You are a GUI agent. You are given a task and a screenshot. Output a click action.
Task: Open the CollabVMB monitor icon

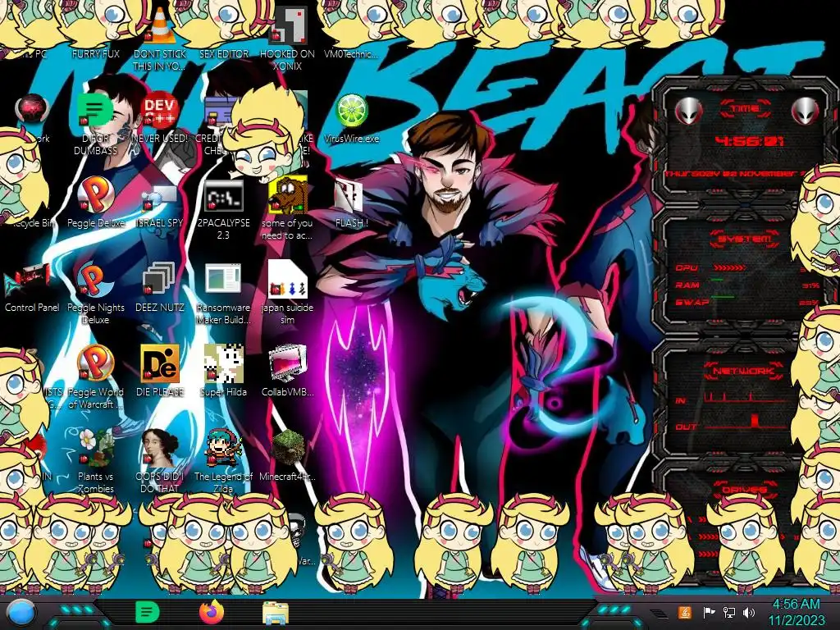[288, 363]
